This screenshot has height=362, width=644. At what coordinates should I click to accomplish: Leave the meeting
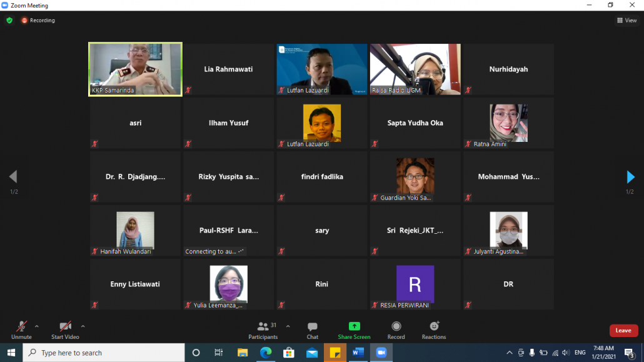(x=623, y=330)
